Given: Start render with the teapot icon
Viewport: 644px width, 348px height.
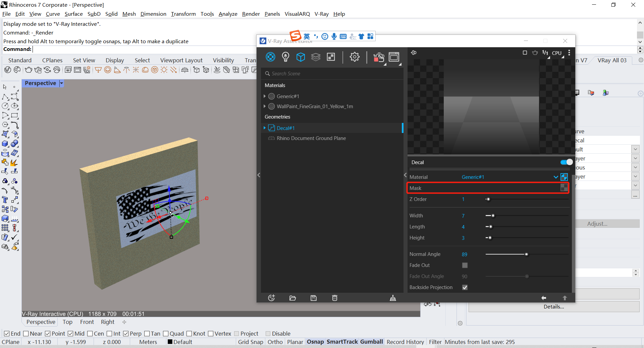Looking at the screenshot, I should click(x=379, y=57).
